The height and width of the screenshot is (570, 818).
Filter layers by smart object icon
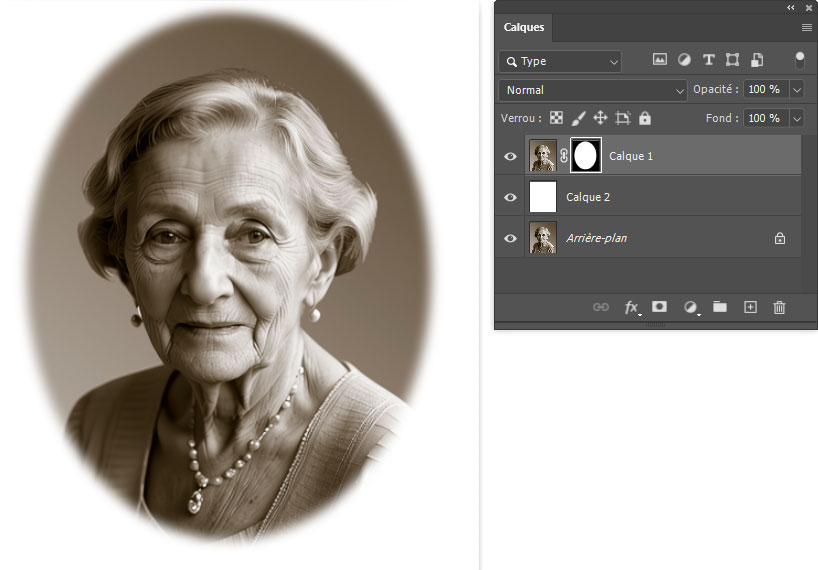[757, 60]
